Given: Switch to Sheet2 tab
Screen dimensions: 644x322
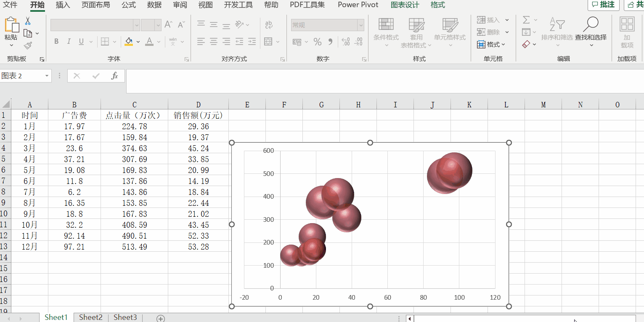Looking at the screenshot, I should pos(91,317).
